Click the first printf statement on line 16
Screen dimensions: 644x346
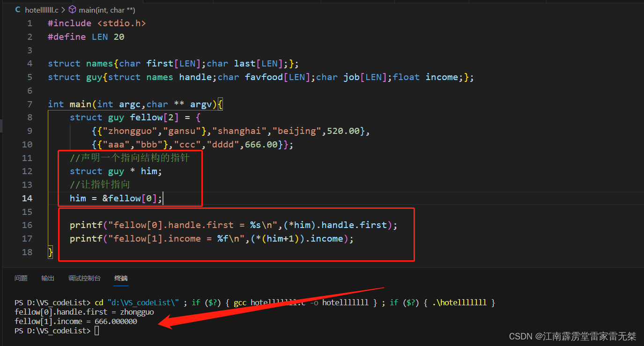click(234, 225)
